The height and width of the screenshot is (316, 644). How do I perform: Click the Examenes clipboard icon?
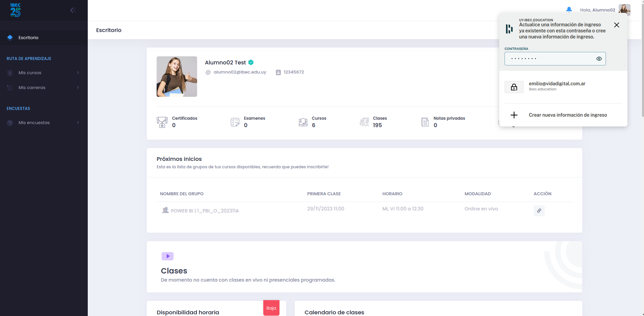click(235, 122)
